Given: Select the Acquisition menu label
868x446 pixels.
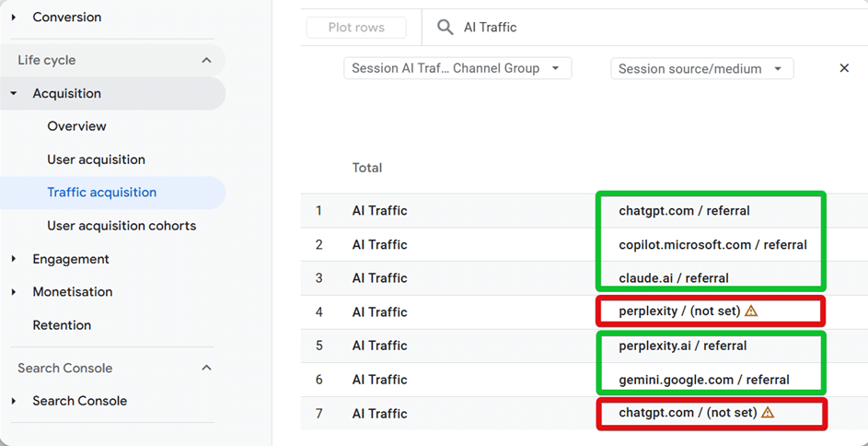Looking at the screenshot, I should [x=66, y=94].
